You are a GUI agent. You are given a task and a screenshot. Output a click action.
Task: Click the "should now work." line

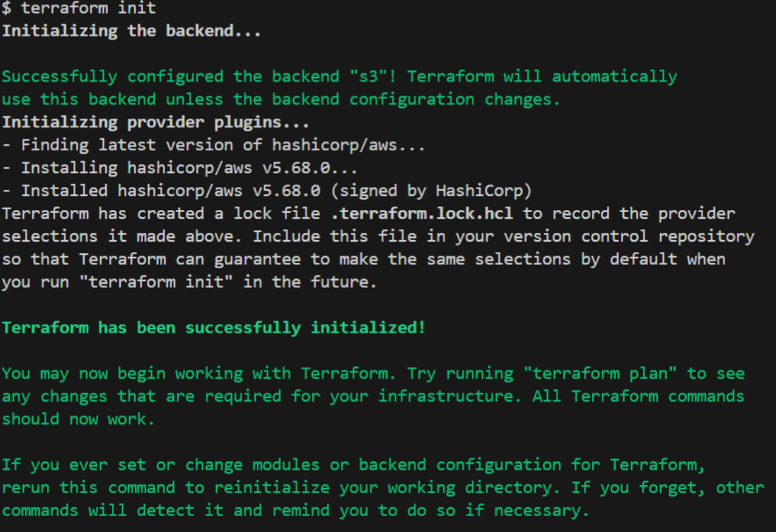78,419
